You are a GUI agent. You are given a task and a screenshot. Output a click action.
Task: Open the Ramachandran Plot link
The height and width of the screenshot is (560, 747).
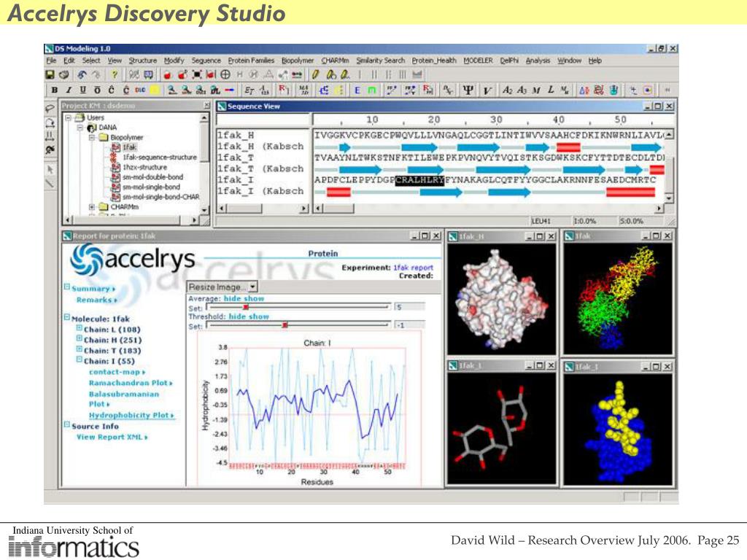(130, 383)
